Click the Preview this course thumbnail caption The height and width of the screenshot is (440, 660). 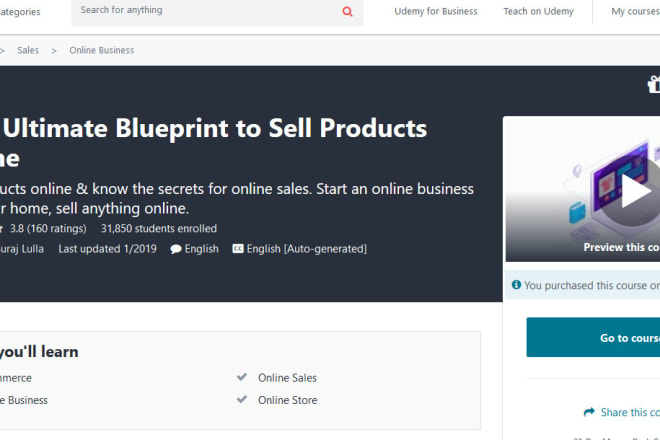tap(621, 247)
